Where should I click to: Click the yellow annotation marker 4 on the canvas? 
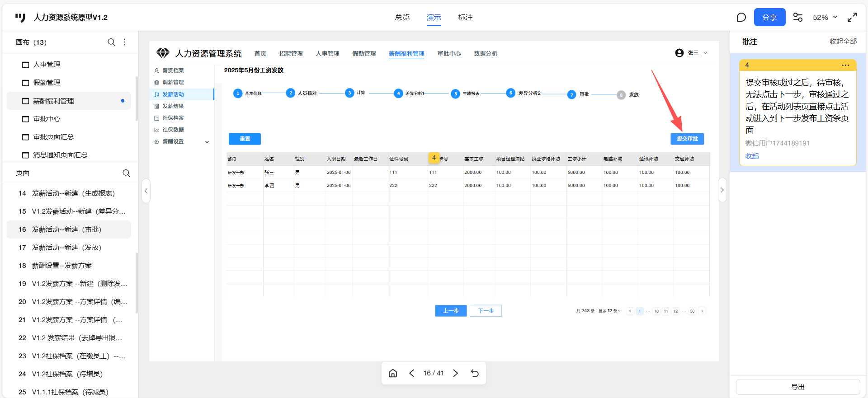point(434,158)
